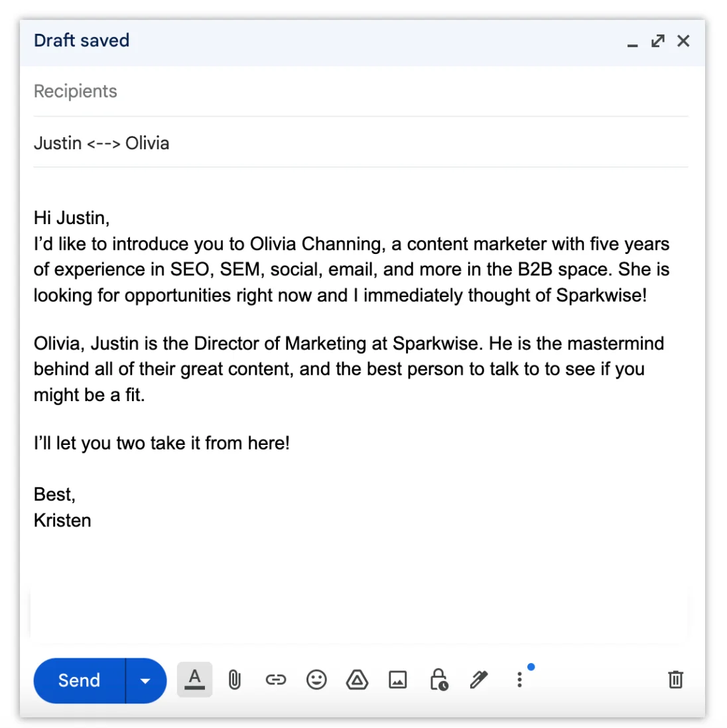Close the compose window

coord(683,41)
